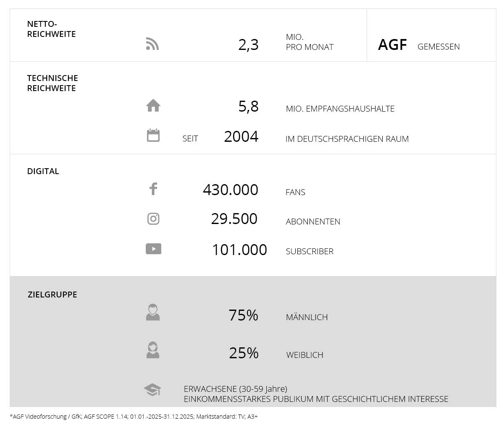Select the TECHNISCHE REICHWEITE heading
Screen dimensions: 504x430
(x=52, y=83)
